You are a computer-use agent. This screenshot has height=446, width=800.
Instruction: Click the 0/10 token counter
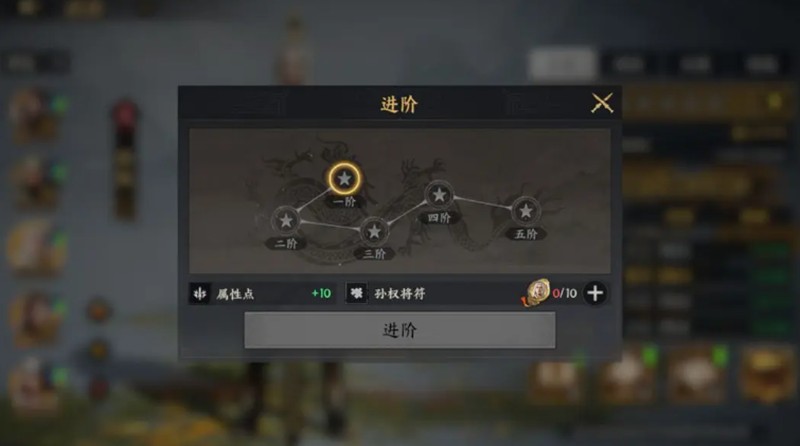pos(565,293)
